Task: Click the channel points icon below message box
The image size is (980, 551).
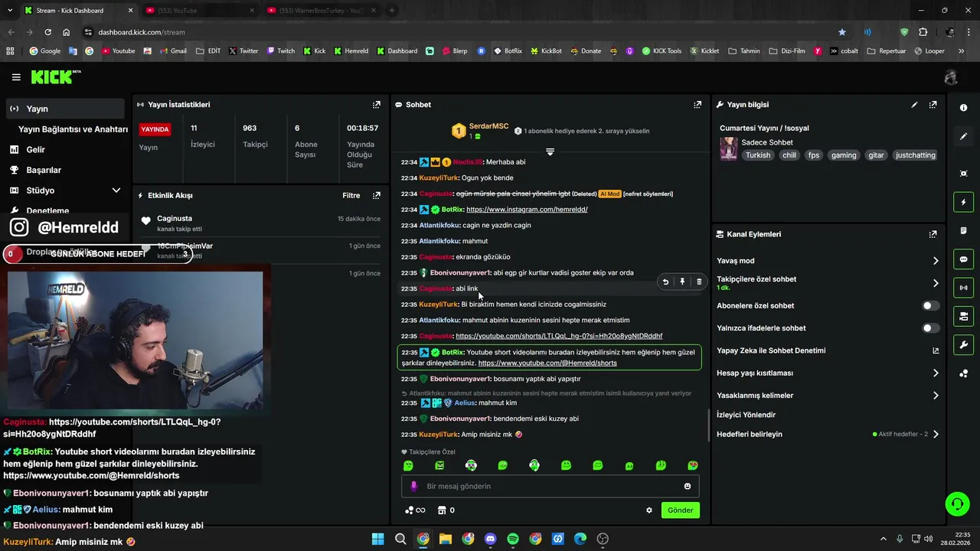Action: (x=414, y=510)
